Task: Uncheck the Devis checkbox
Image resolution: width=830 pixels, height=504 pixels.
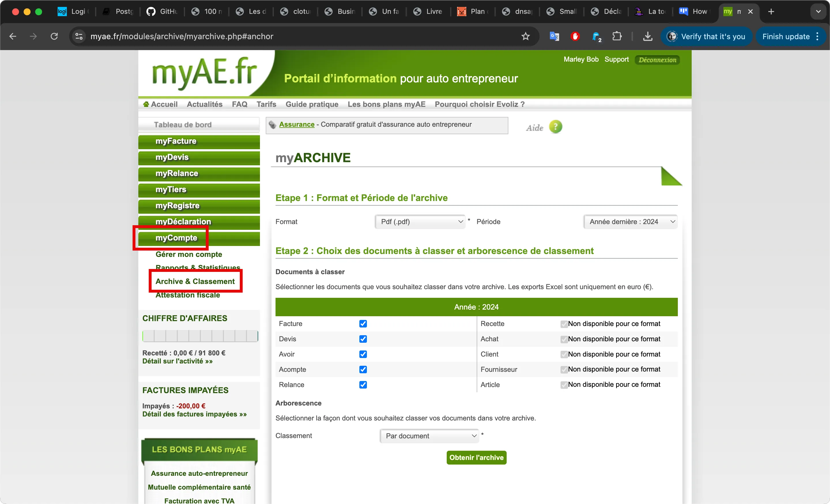Action: 363,339
